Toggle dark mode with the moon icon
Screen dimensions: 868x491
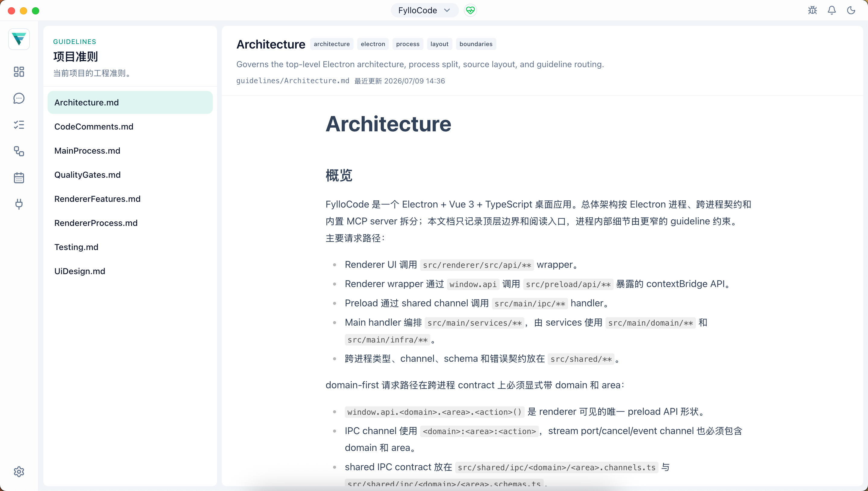pyautogui.click(x=851, y=11)
